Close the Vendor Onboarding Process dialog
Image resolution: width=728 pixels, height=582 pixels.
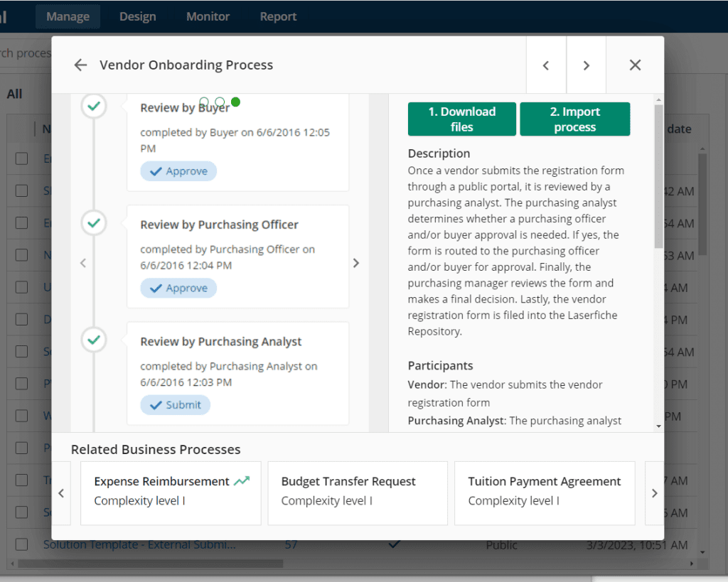(x=635, y=65)
